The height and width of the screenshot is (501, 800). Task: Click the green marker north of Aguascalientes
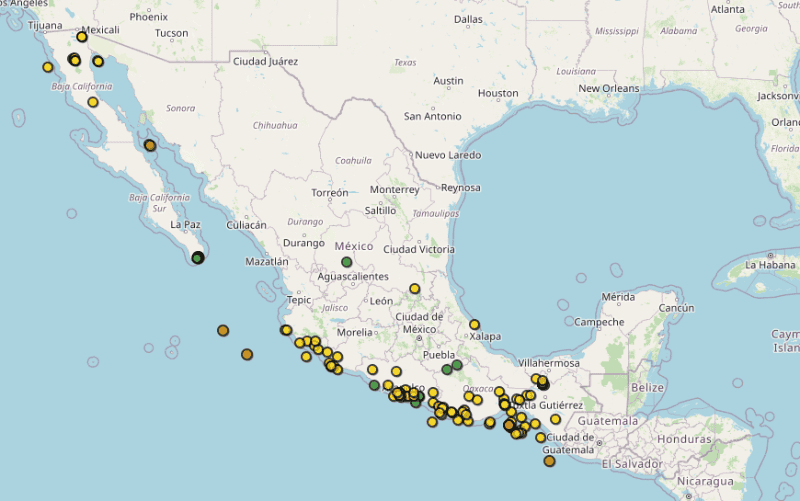click(347, 262)
